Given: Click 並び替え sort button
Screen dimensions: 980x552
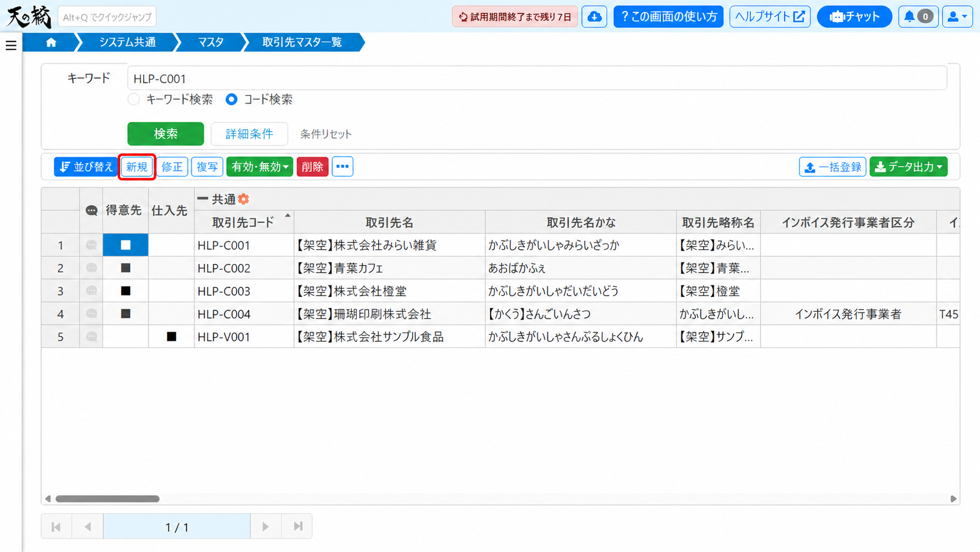Looking at the screenshot, I should click(86, 167).
